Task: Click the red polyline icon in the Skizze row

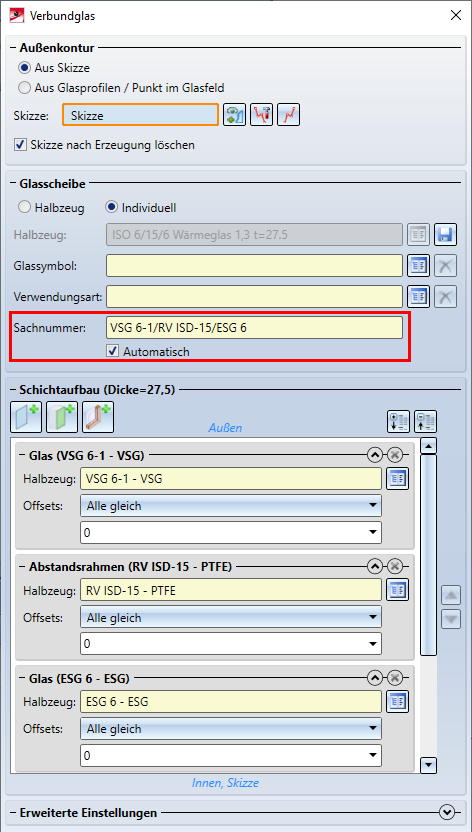Action: pyautogui.click(x=289, y=114)
